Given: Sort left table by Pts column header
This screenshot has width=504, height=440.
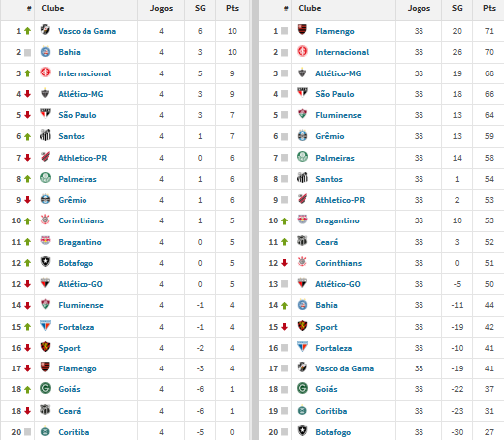Looking at the screenshot, I should pos(232,8).
